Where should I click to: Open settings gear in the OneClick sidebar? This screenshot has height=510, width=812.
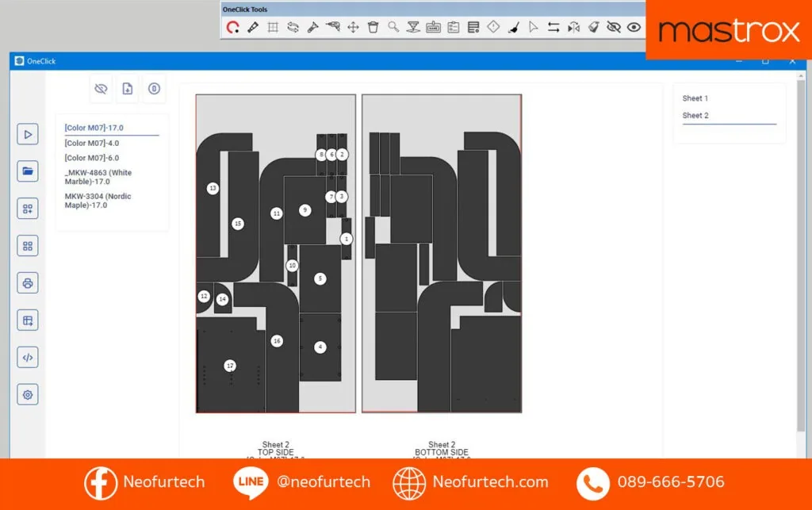click(28, 394)
